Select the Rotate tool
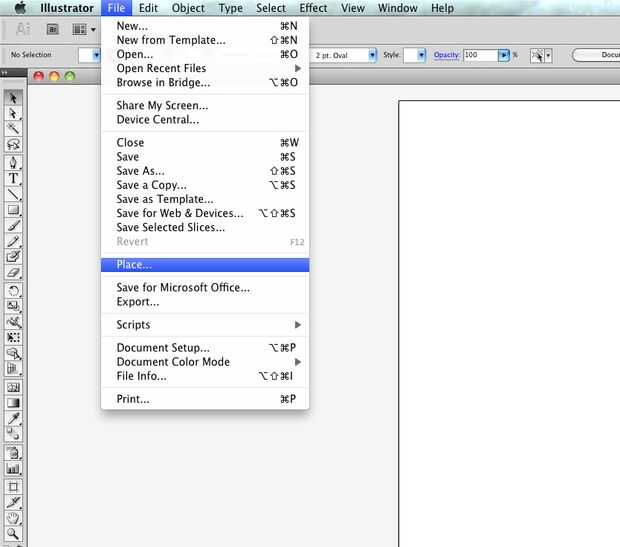620x547 pixels. [13, 291]
